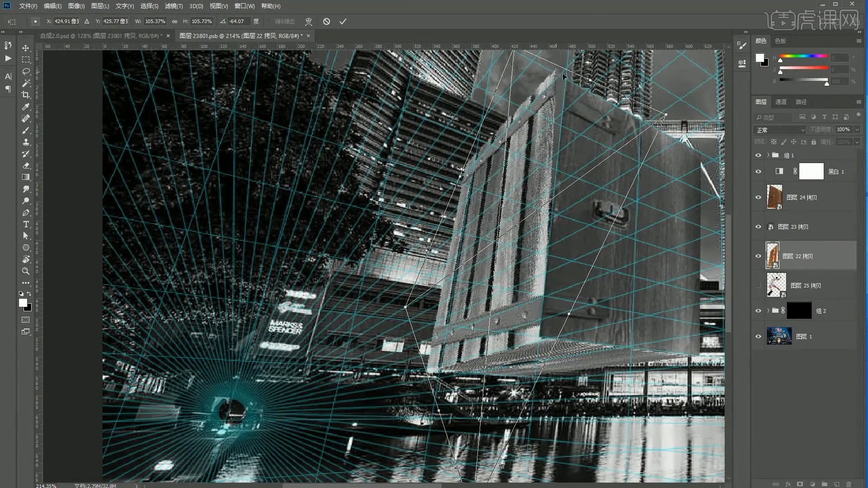Viewport: 868px width, 488px height.
Task: Select the Horizontal Type tool
Action: [x=26, y=224]
